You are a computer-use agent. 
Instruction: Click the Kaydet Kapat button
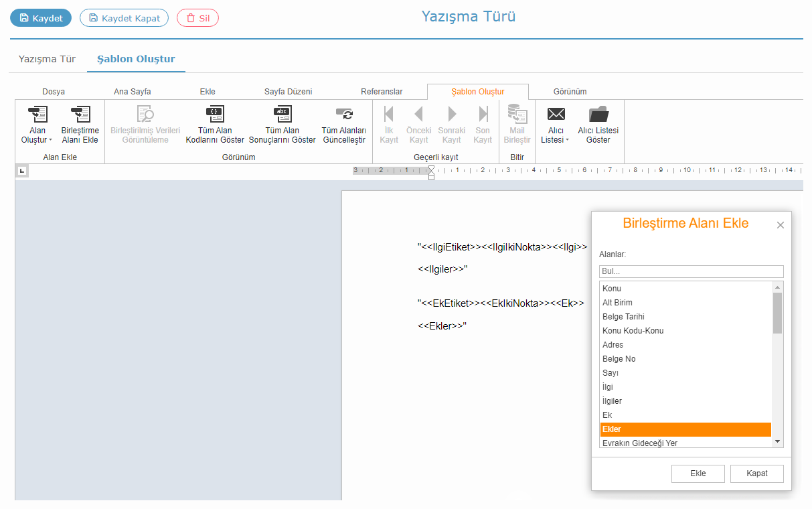click(x=124, y=18)
